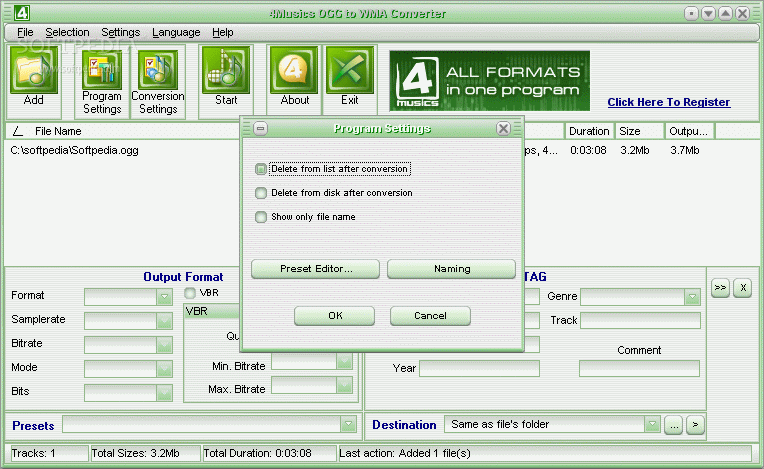Expand the Bits dropdown

(x=164, y=393)
